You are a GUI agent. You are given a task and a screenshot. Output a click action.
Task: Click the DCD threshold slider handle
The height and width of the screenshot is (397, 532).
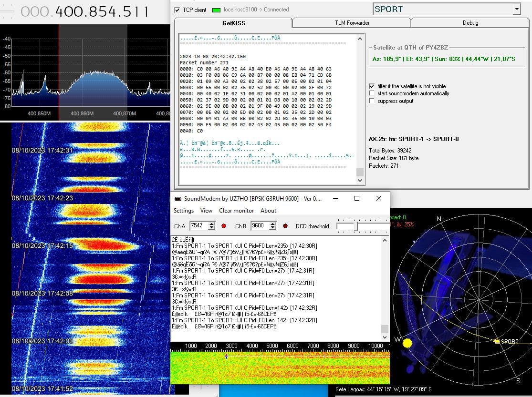355,226
